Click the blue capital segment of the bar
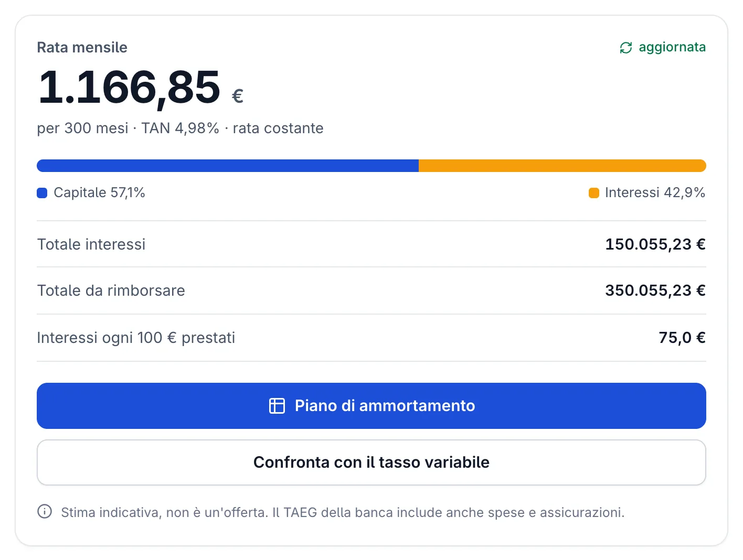Screen dimensions: 743x560 [228, 166]
